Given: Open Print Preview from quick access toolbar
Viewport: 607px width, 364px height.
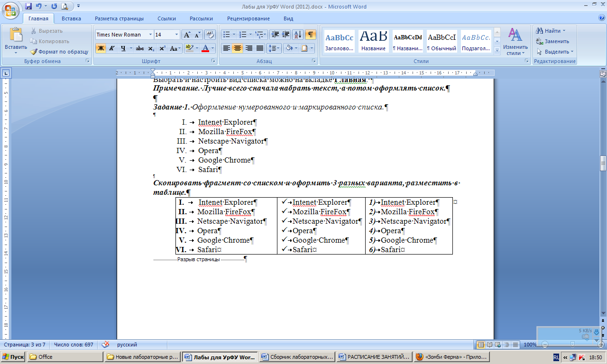Looking at the screenshot, I should pos(64,6).
